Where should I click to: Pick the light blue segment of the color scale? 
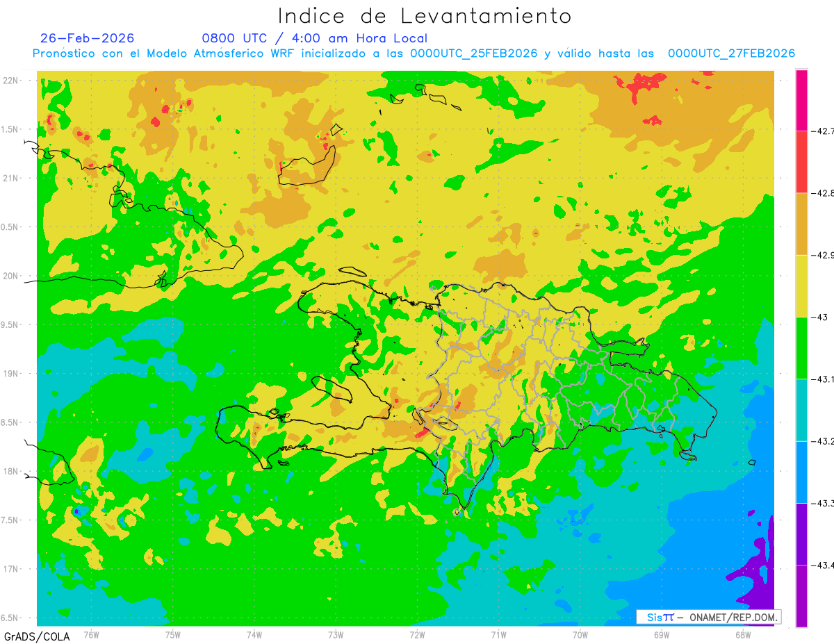[x=801, y=472]
